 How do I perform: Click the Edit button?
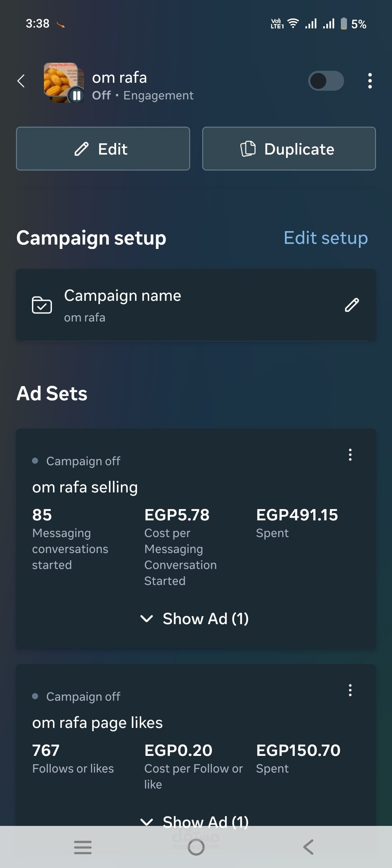click(103, 149)
